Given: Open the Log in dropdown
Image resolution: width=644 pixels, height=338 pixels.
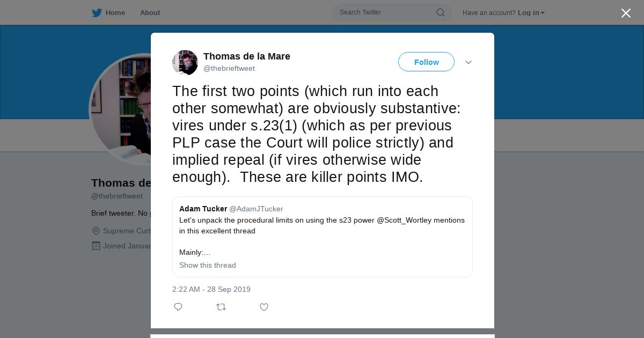Looking at the screenshot, I should click(x=531, y=13).
